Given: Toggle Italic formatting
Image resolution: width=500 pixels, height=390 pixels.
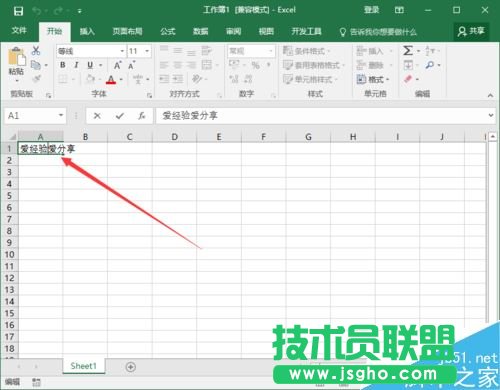Looking at the screenshot, I should (x=76, y=65).
